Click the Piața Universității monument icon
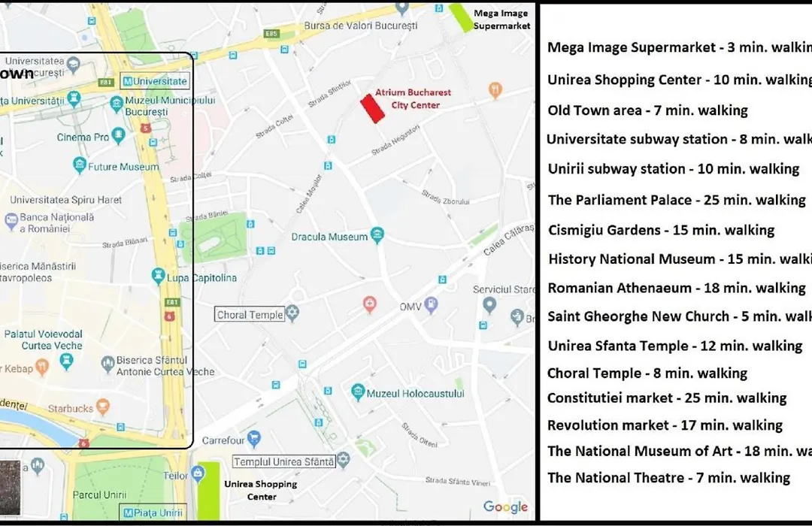Screen dimensions: 812x526 (x=74, y=98)
